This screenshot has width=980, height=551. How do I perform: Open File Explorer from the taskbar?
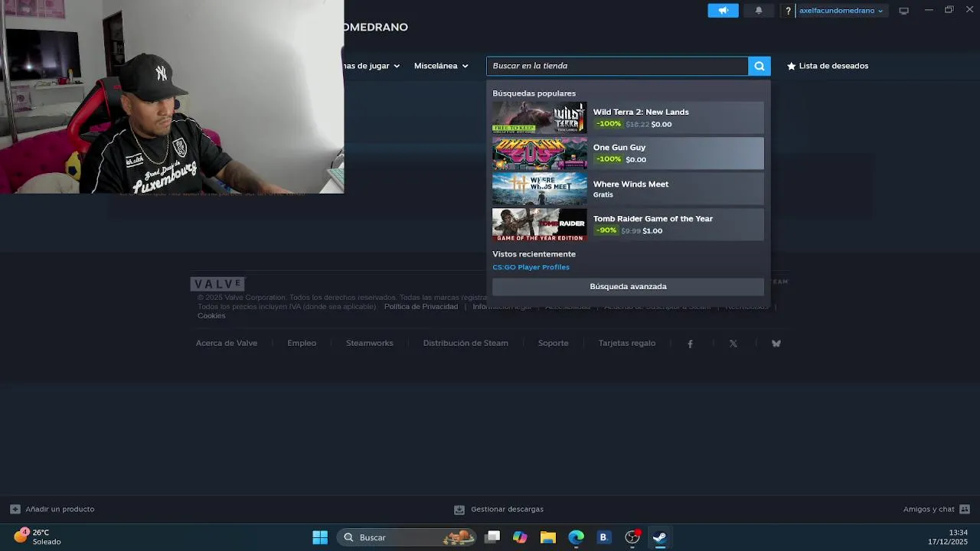tap(548, 537)
